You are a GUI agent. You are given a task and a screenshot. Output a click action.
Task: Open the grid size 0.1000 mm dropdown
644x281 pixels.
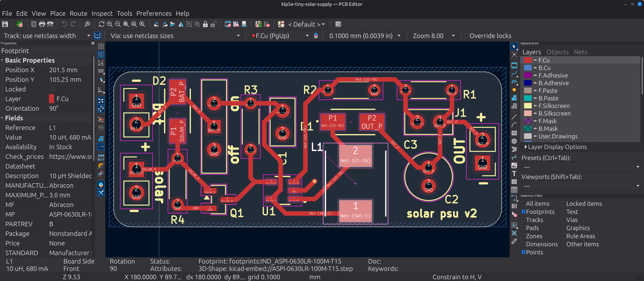(x=365, y=36)
